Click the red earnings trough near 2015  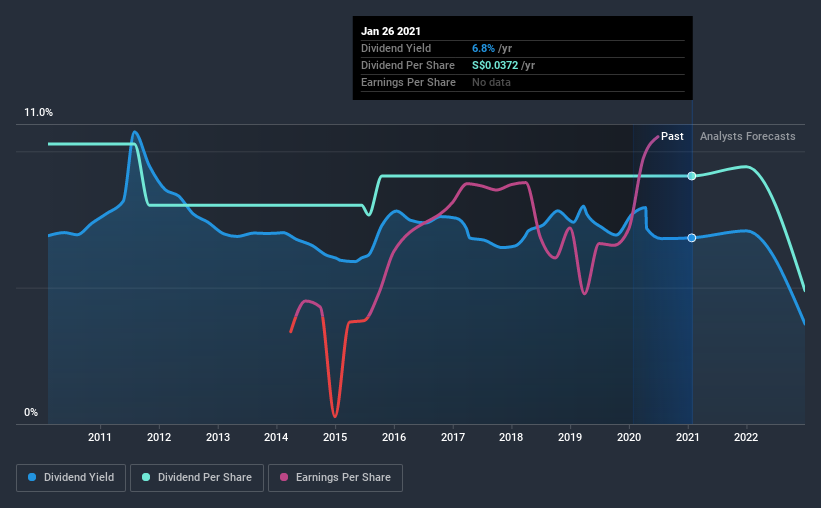coord(335,415)
